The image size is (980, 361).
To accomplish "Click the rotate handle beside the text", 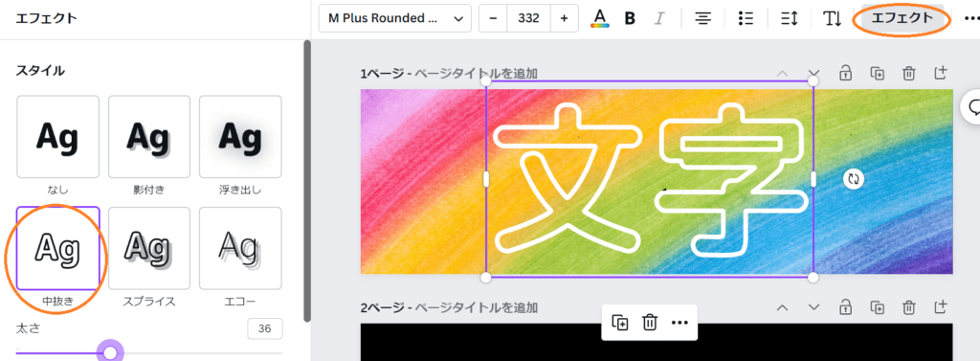I will (x=853, y=179).
